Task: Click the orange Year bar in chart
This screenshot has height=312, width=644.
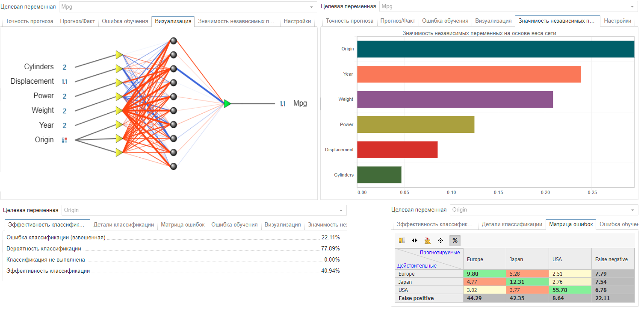Action: 469,74
